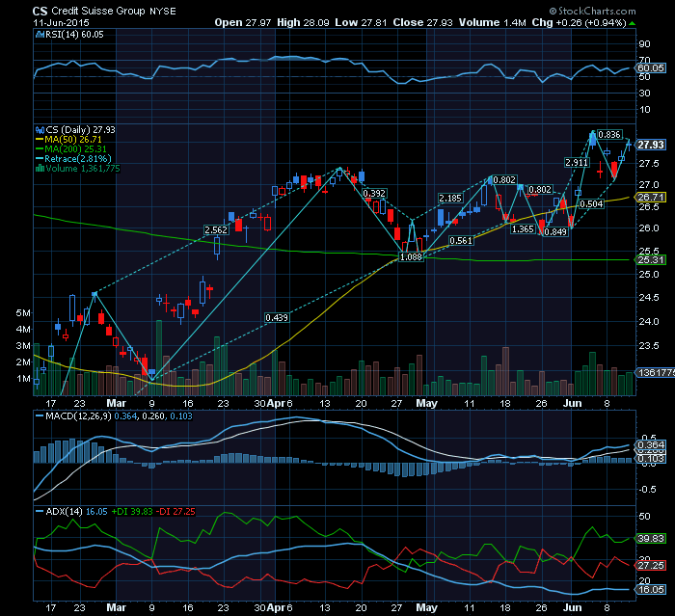Click the 2.562 retrace ratio label
Image resolution: width=675 pixels, height=616 pixels.
tap(216, 229)
